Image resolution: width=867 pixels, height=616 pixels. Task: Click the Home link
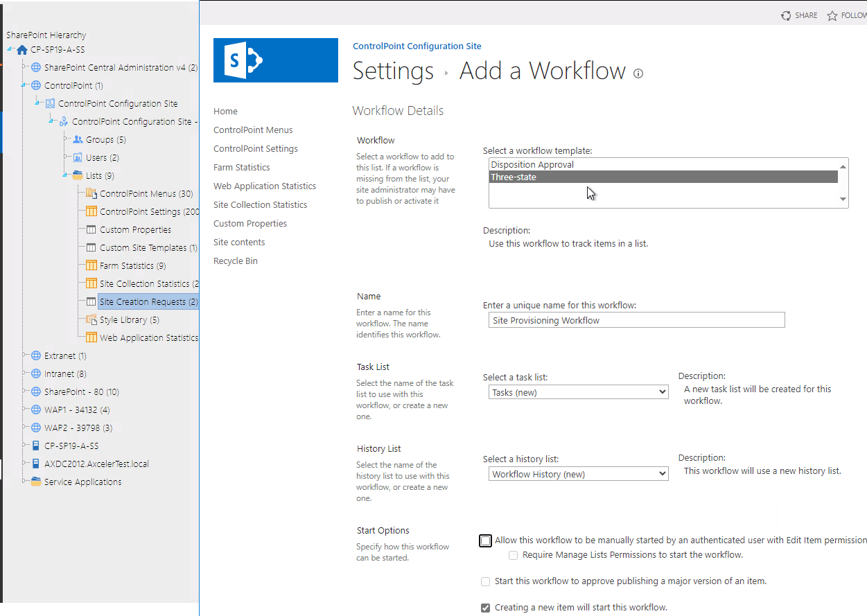tap(225, 110)
